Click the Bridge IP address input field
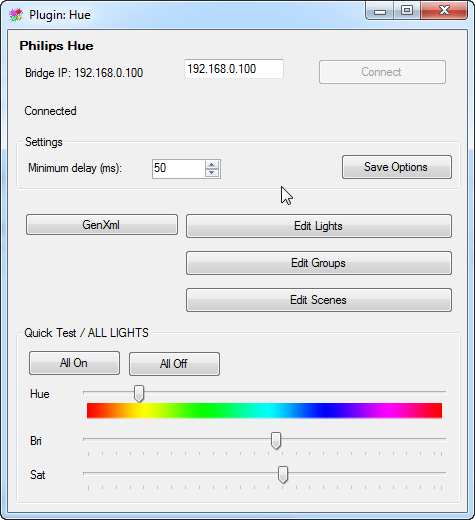This screenshot has height=520, width=475. [x=234, y=69]
